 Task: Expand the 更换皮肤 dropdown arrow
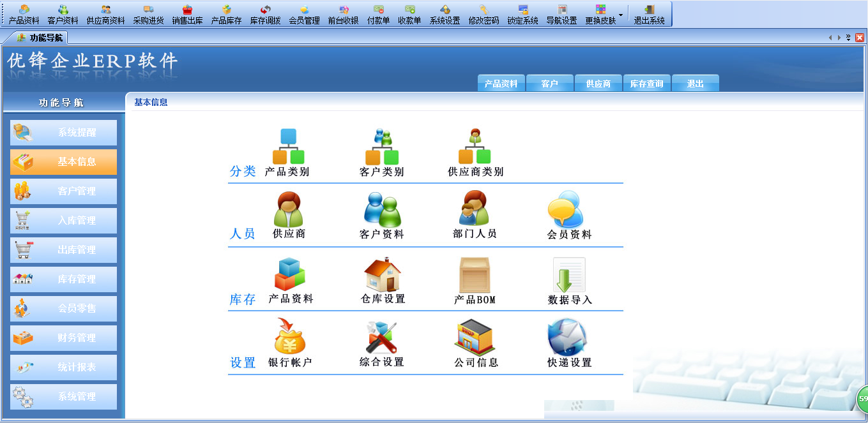point(621,14)
